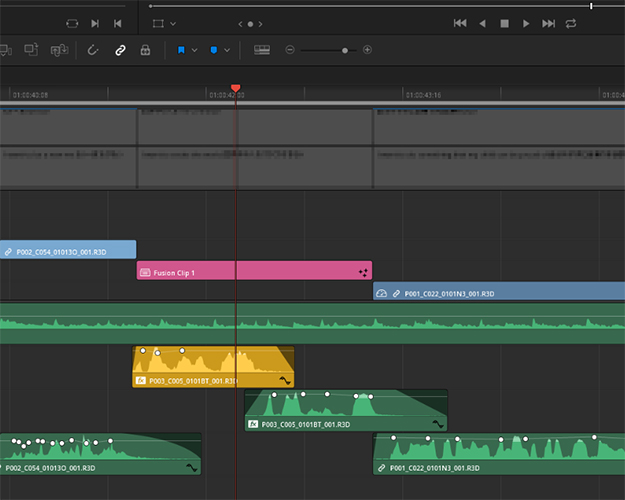
Task: Click the blue marker icon
Action: coord(214,49)
